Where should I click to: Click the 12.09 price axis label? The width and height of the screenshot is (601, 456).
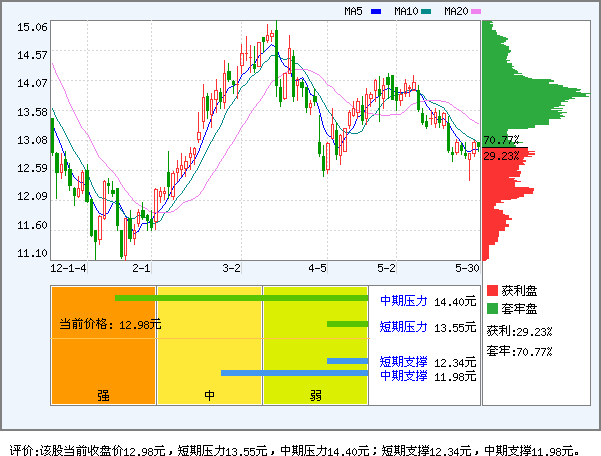coord(32,196)
